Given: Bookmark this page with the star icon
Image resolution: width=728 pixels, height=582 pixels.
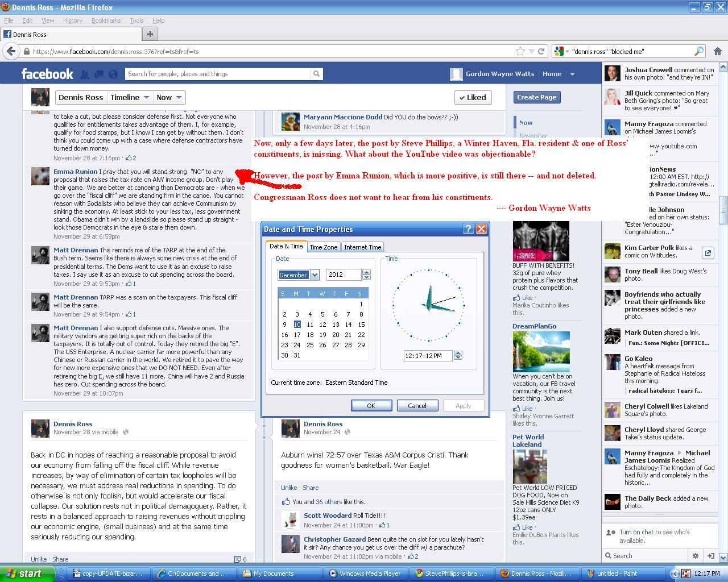Looking at the screenshot, I should coord(520,51).
